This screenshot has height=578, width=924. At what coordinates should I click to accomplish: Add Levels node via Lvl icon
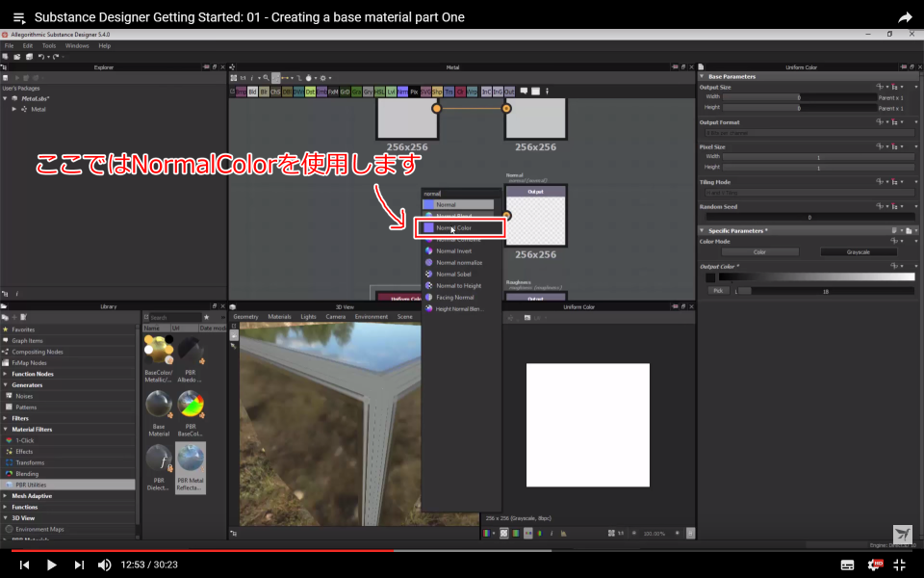point(392,92)
